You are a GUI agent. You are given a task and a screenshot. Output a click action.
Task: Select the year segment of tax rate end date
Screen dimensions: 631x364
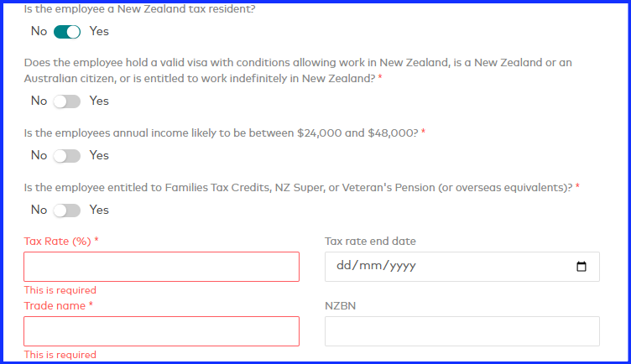click(x=402, y=266)
